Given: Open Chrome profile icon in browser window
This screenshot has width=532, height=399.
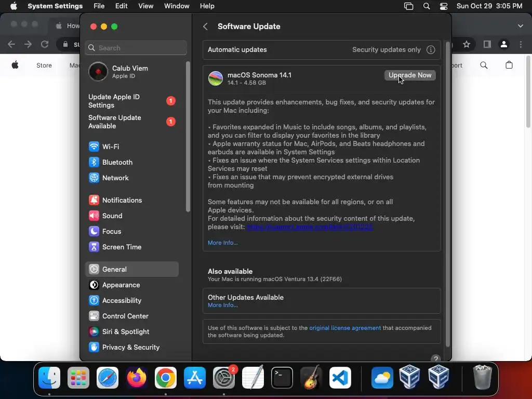Looking at the screenshot, I should pos(504,44).
